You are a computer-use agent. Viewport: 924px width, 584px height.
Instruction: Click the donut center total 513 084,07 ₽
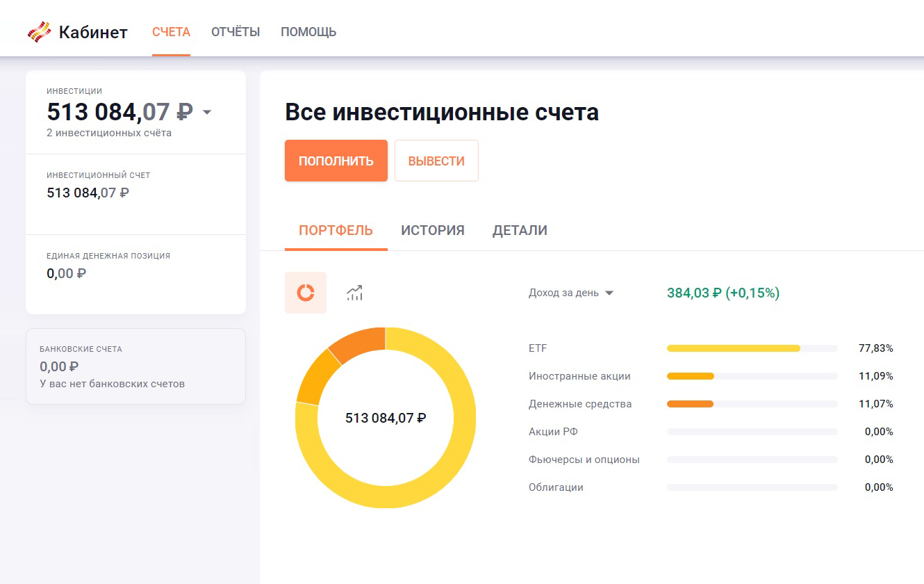click(386, 418)
